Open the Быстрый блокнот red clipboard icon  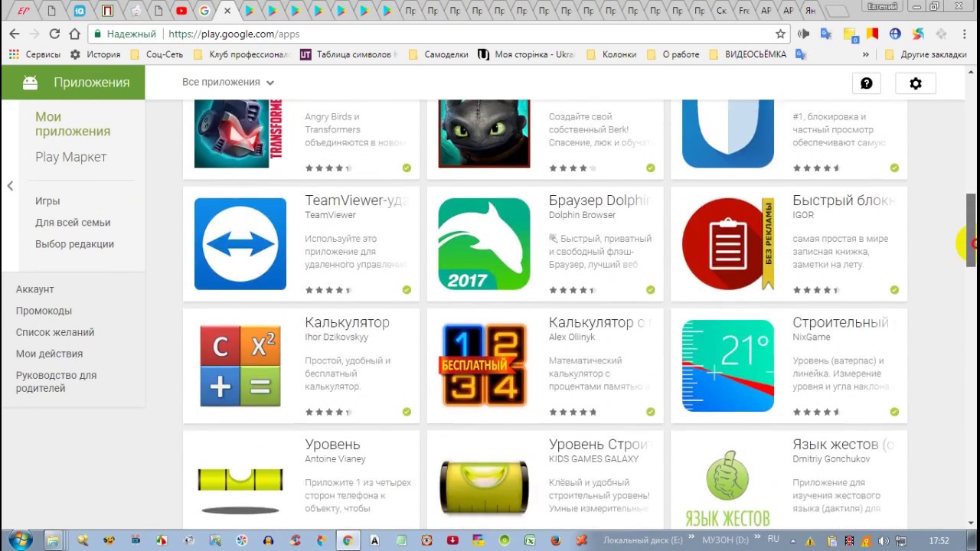(728, 244)
